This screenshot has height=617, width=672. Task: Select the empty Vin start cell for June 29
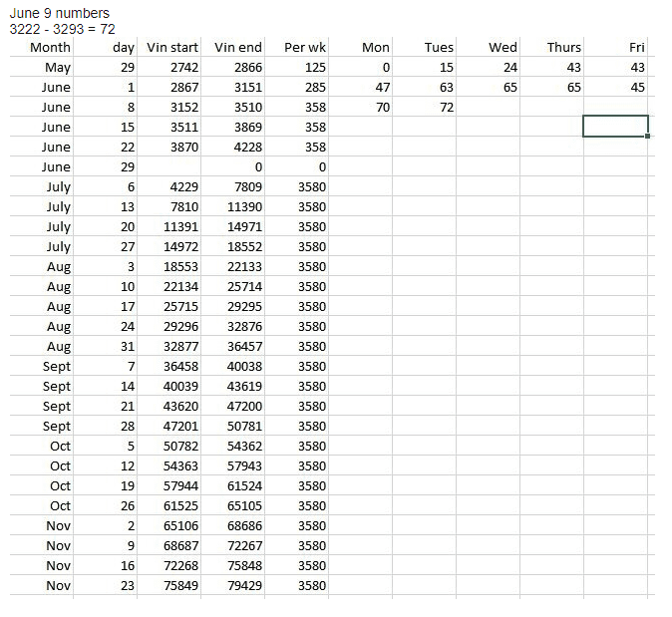click(171, 166)
